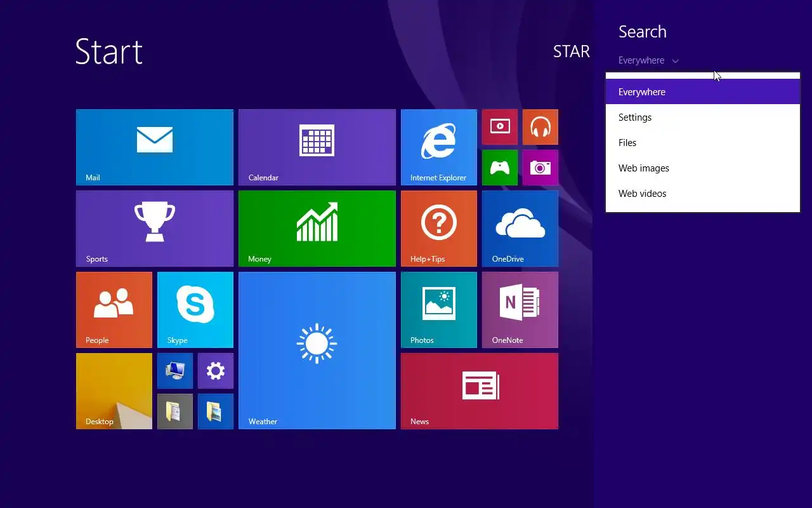Image resolution: width=812 pixels, height=508 pixels.
Task: Open the OneDrive cloud tile
Action: point(520,229)
